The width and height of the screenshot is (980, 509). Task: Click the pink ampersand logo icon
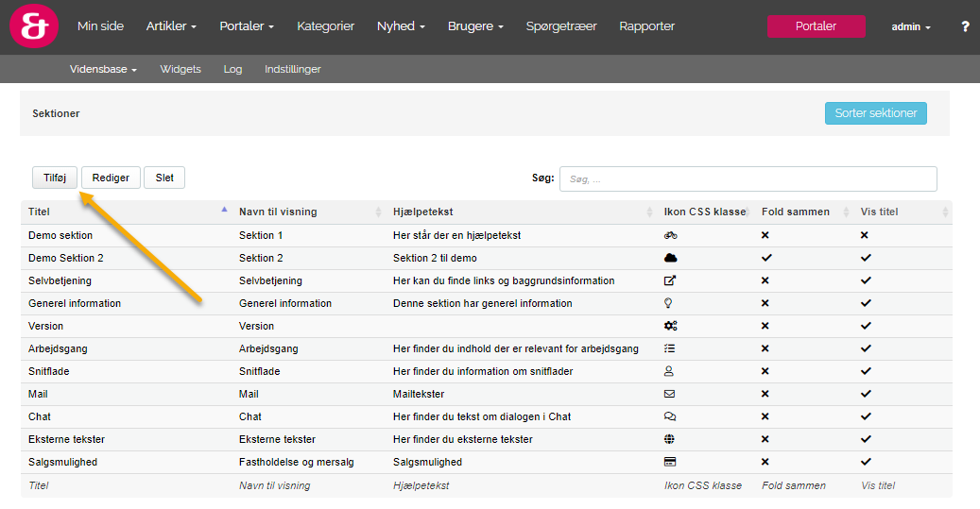click(x=33, y=26)
